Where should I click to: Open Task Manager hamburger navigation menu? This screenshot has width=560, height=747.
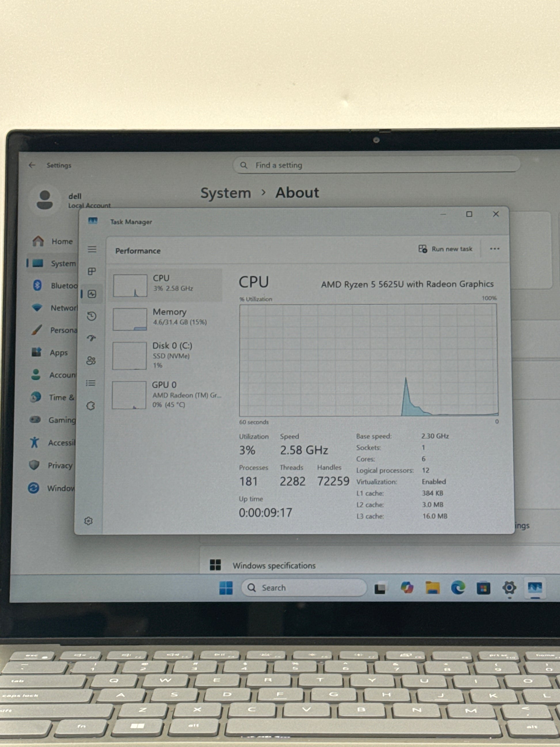92,249
